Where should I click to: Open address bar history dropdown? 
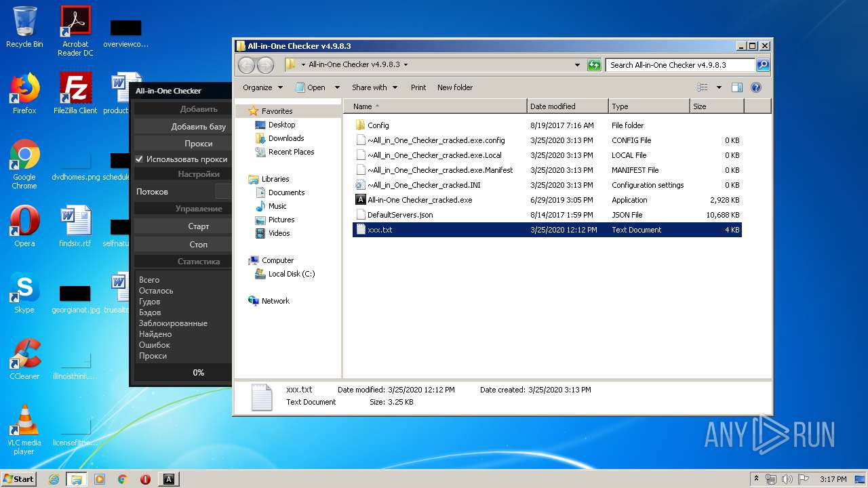point(577,65)
